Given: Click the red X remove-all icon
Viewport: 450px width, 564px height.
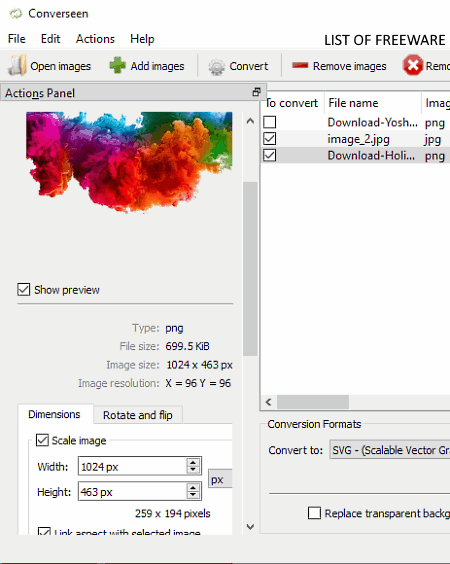Looking at the screenshot, I should tap(413, 65).
